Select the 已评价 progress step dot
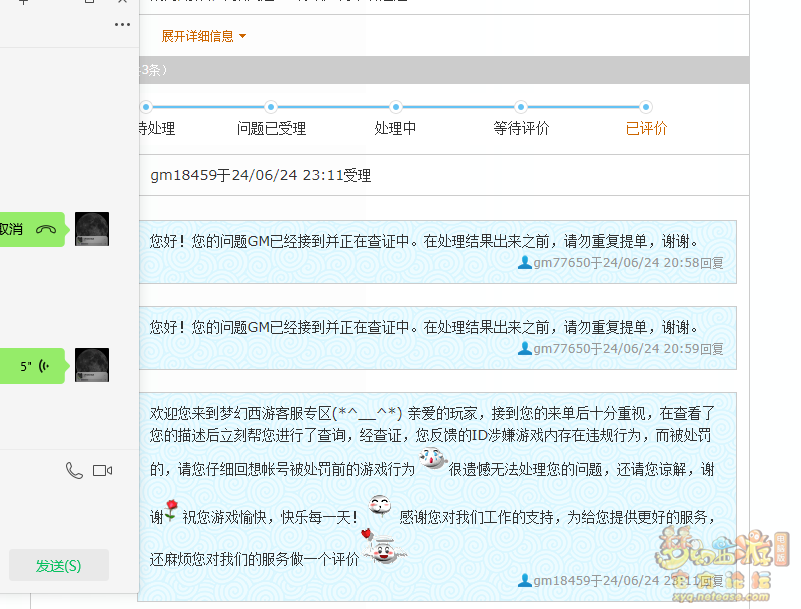801x609 pixels. 646,107
